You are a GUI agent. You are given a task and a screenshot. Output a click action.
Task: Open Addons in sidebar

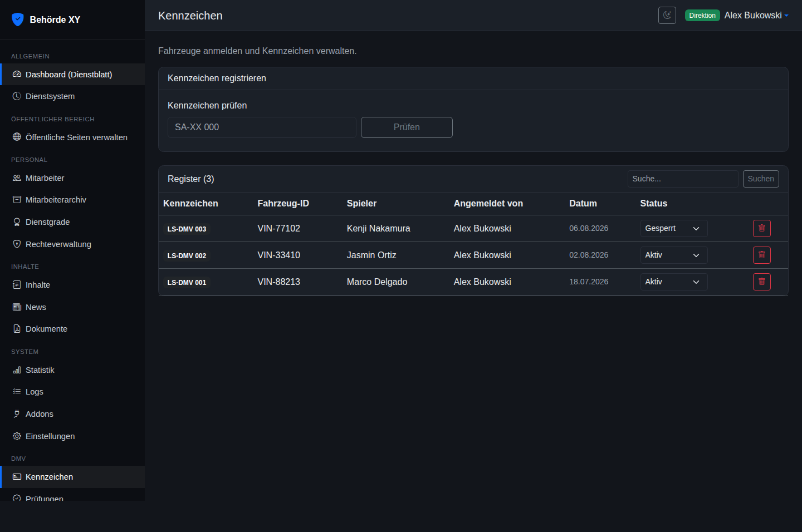coord(72,414)
